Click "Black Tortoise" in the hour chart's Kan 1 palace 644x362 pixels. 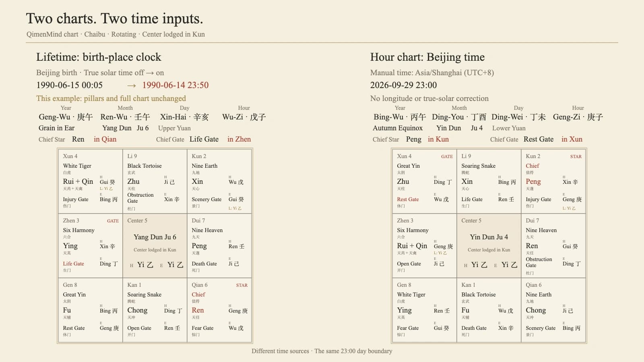click(x=479, y=294)
